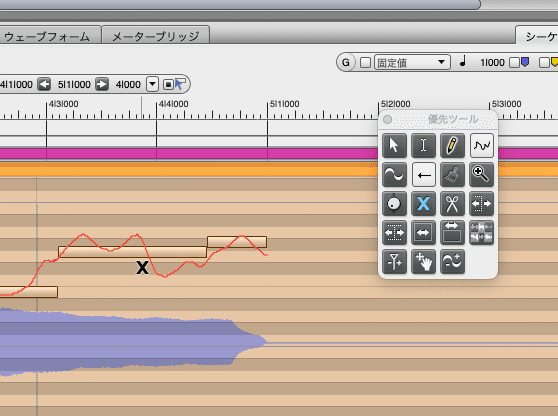The image size is (558, 416).
Task: Select the lower-left pitch segment bar
Action: 28,292
